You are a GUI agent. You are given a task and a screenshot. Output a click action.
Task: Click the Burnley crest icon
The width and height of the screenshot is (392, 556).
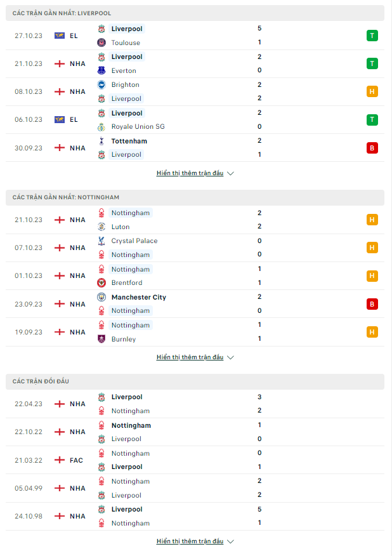pos(101,339)
